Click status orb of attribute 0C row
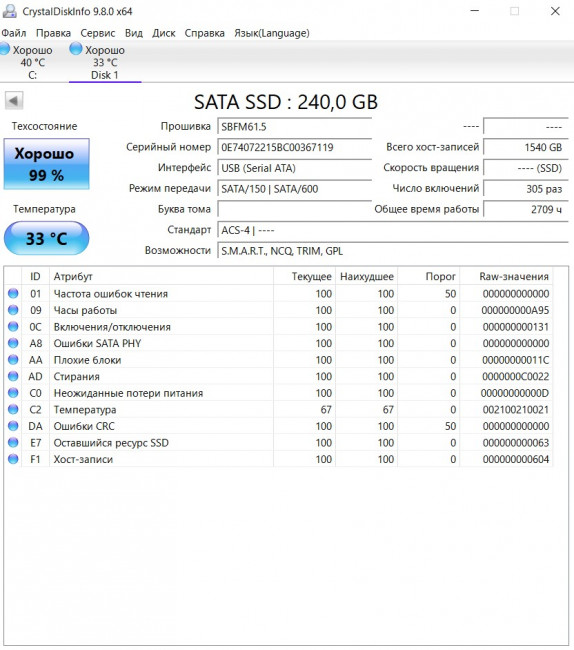Viewport: 574px width, 650px height. pos(13,327)
